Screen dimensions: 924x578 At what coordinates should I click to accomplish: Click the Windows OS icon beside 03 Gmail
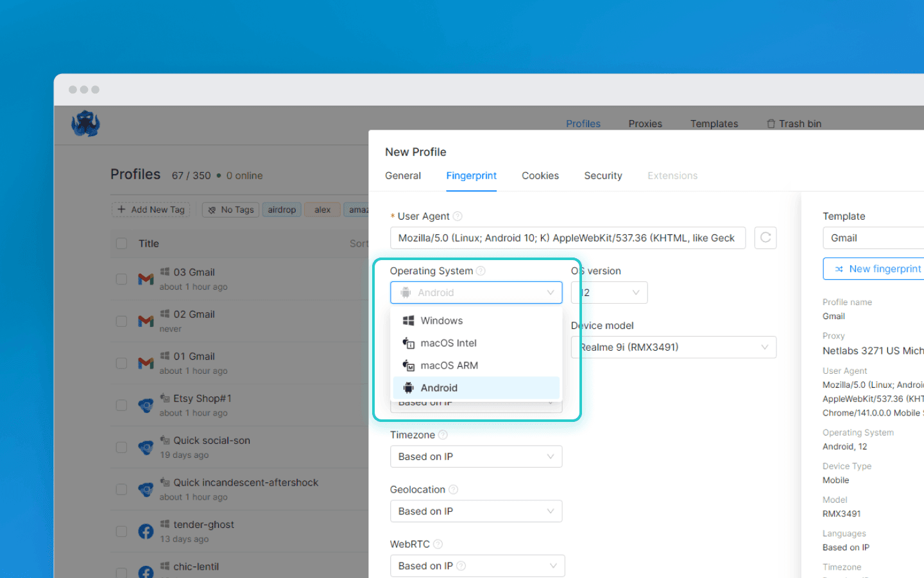tap(165, 272)
